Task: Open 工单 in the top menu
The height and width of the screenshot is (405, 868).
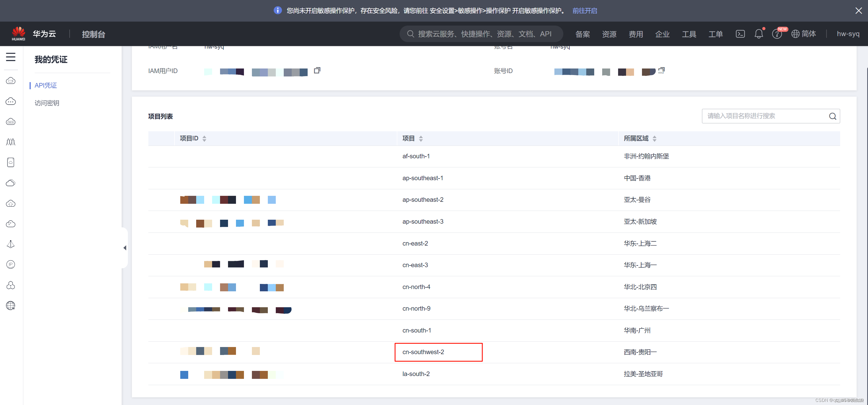Action: coord(716,34)
